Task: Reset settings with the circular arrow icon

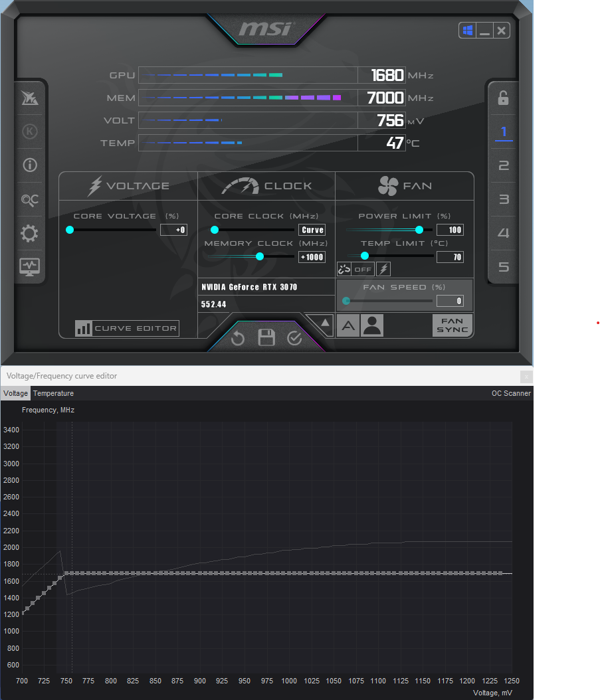Action: click(237, 337)
